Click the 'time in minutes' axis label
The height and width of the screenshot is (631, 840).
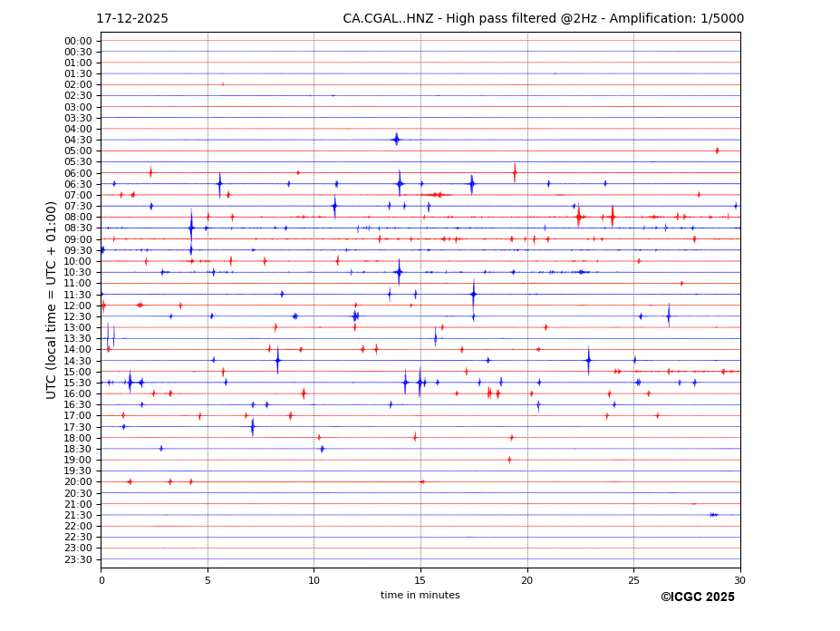(420, 595)
